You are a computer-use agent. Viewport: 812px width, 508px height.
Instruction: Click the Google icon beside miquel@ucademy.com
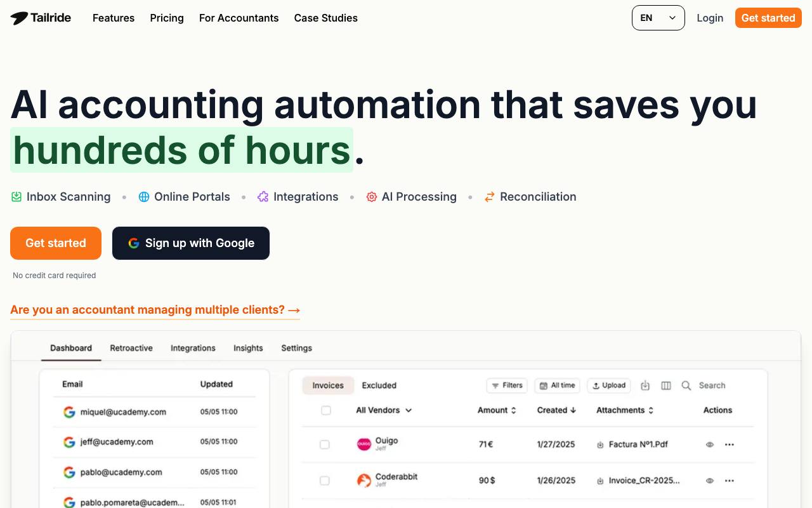pyautogui.click(x=69, y=412)
